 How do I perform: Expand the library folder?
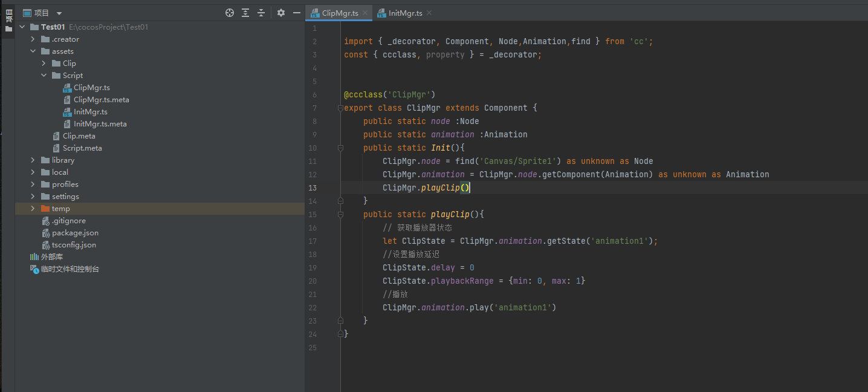pyautogui.click(x=33, y=160)
